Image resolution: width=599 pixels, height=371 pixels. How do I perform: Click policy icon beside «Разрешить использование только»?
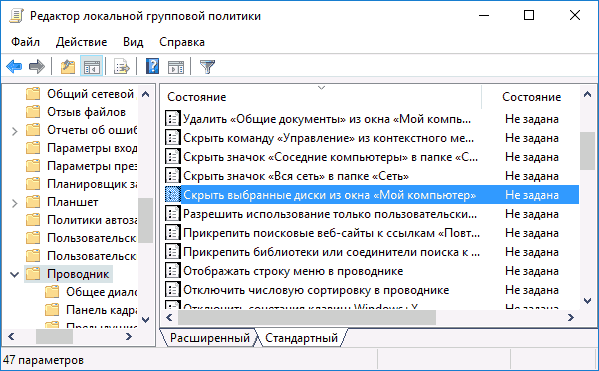[172, 214]
